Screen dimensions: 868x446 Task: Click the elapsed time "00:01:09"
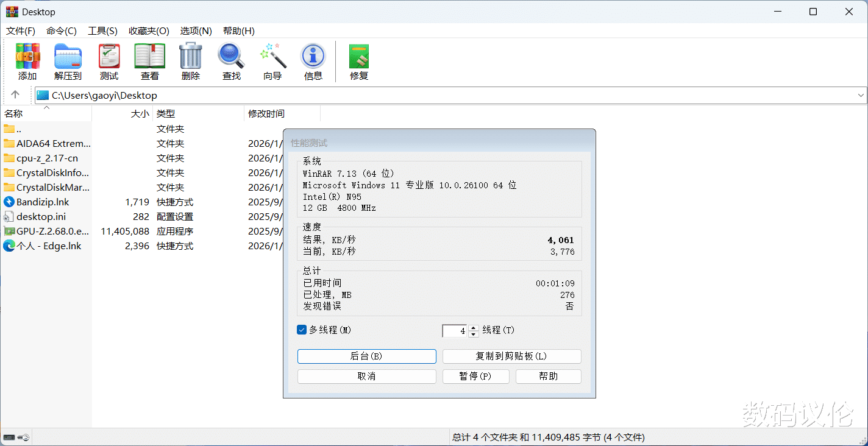pyautogui.click(x=555, y=283)
